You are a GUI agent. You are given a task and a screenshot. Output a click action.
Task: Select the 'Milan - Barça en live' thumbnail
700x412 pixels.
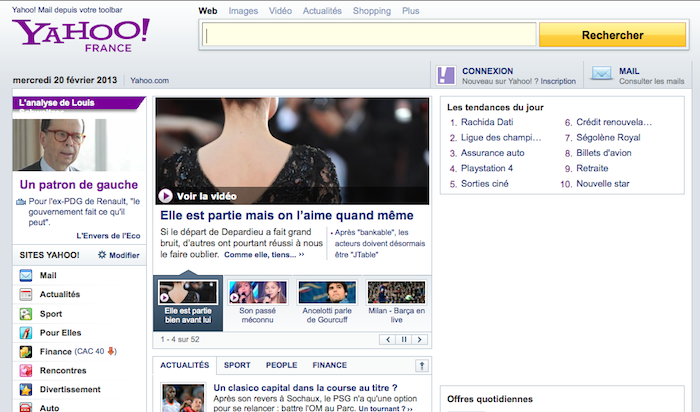[x=396, y=299]
